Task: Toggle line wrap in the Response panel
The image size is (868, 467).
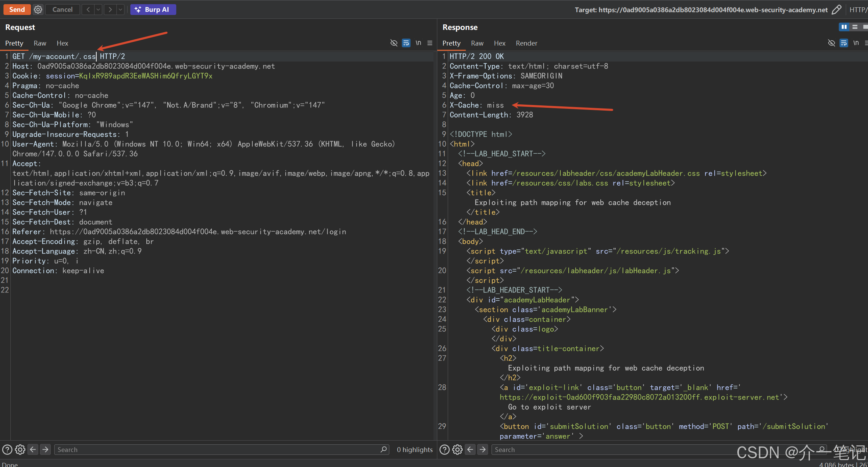Action: tap(844, 43)
